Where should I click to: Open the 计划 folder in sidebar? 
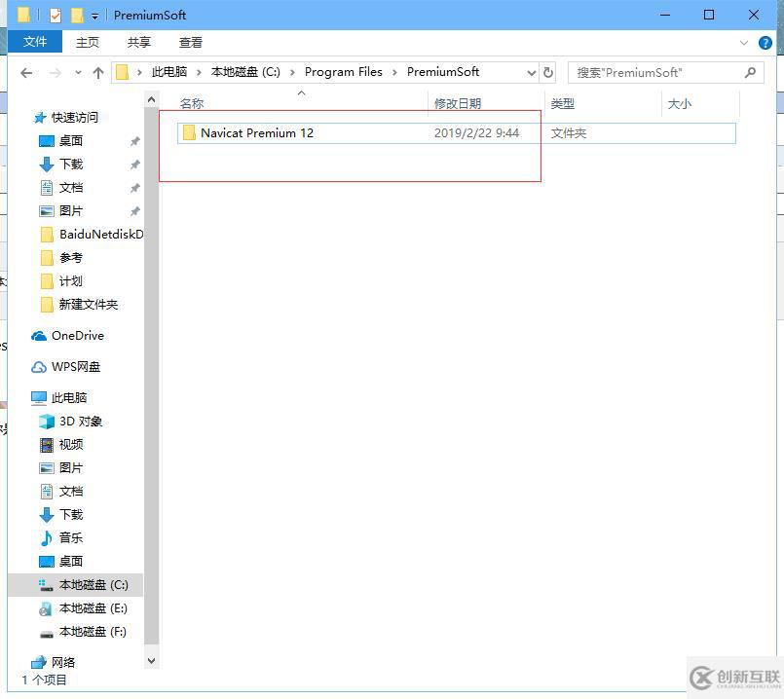coord(70,280)
